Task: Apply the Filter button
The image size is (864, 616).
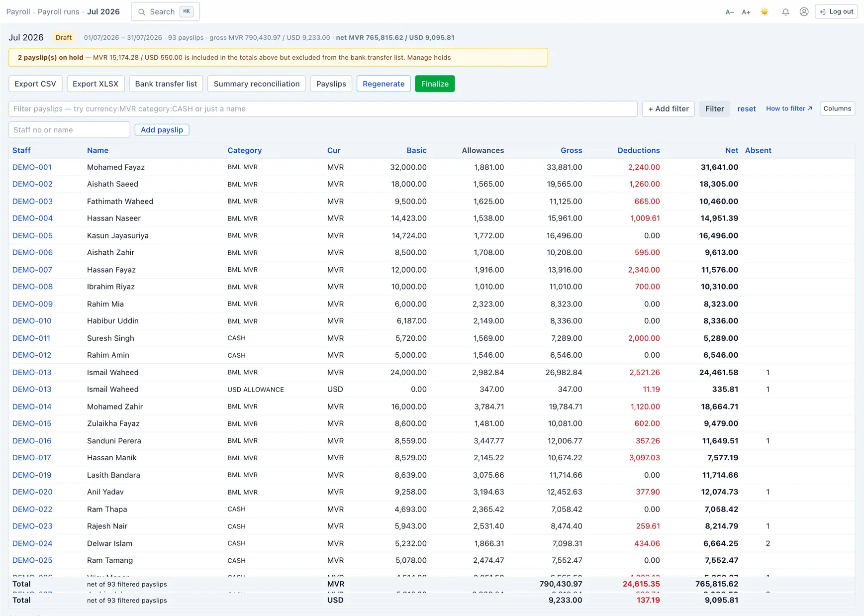Action: [x=715, y=108]
